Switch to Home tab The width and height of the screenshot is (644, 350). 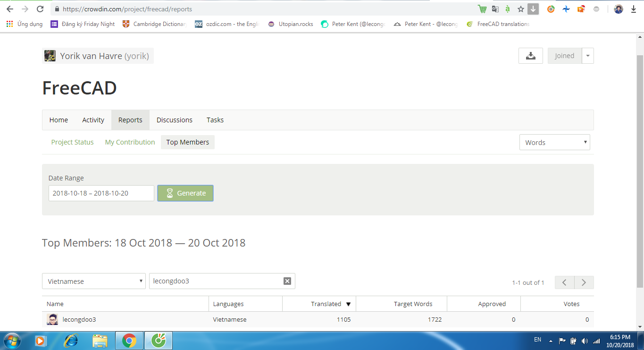(59, 120)
